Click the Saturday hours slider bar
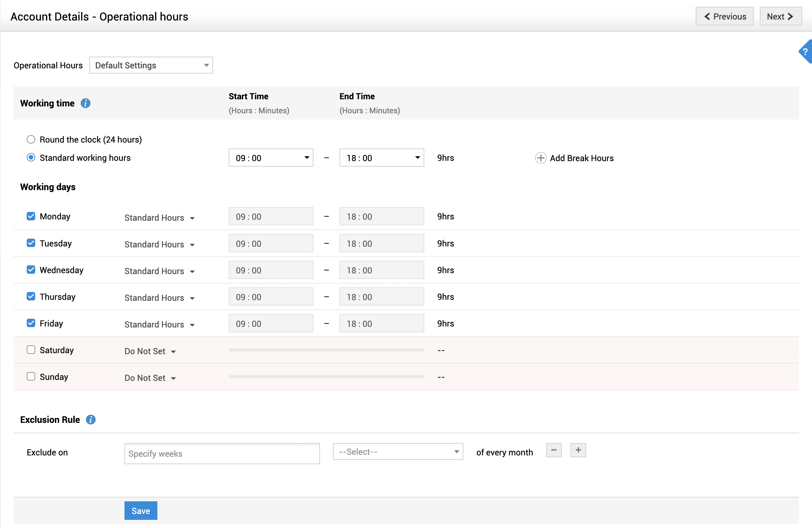This screenshot has width=812, height=528. 326,350
